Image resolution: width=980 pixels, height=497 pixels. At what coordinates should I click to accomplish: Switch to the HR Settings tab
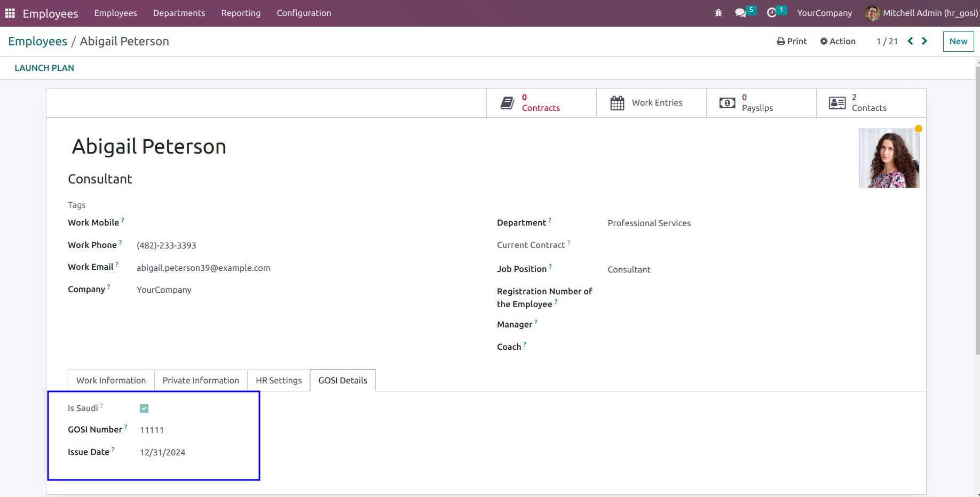click(x=279, y=380)
